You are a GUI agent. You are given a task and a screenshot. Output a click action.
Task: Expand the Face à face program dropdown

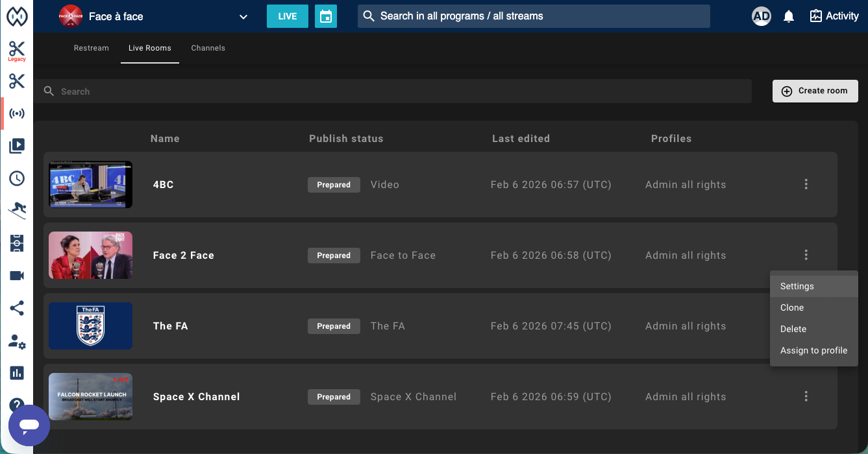tap(243, 17)
